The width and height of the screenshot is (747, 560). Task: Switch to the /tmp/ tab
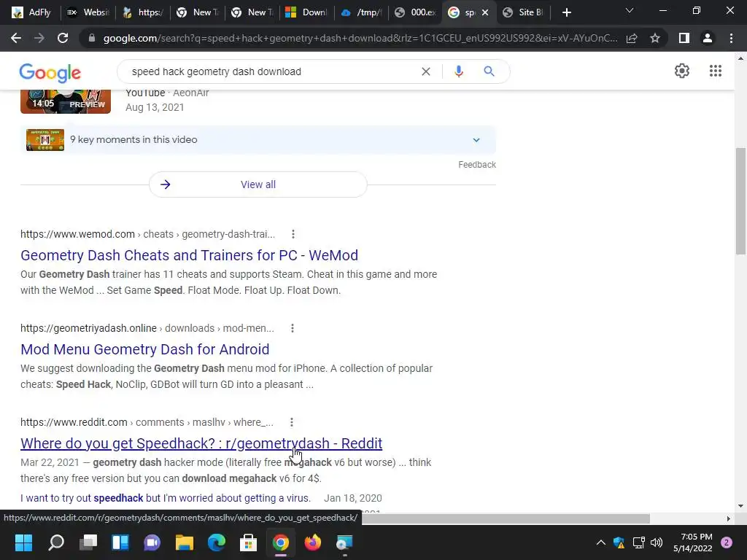tap(361, 12)
